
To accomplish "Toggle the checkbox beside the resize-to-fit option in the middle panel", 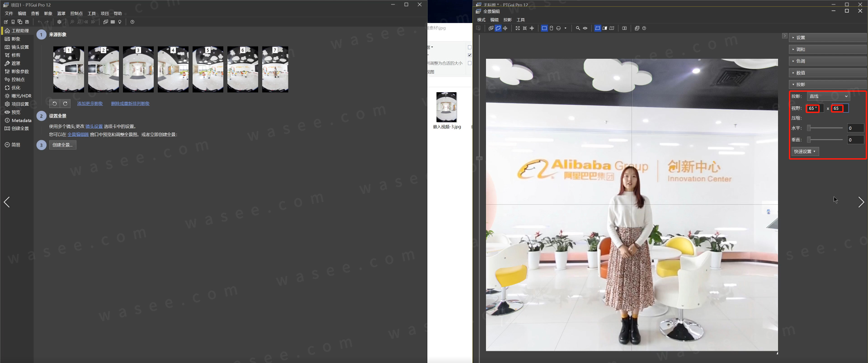I will [x=470, y=63].
